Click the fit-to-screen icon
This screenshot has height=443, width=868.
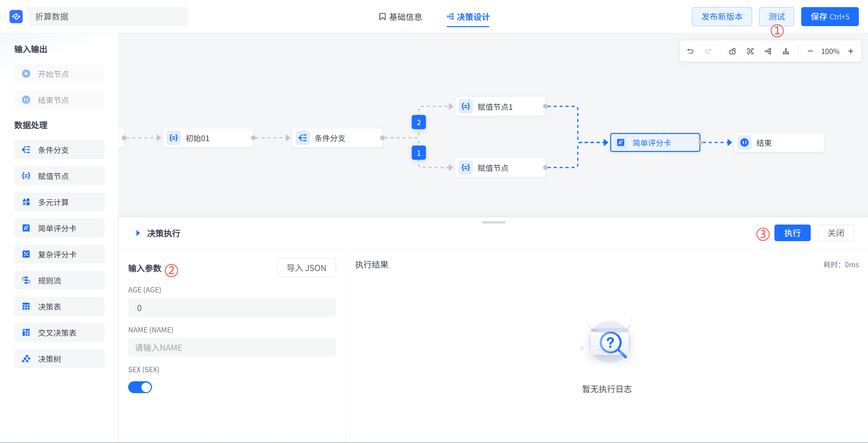[x=750, y=51]
